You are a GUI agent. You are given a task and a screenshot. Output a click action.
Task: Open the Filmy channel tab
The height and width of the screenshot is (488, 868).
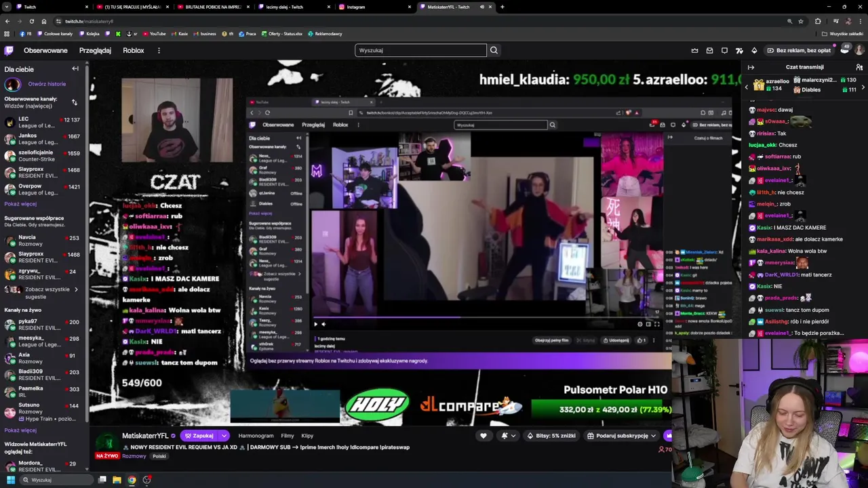(288, 436)
